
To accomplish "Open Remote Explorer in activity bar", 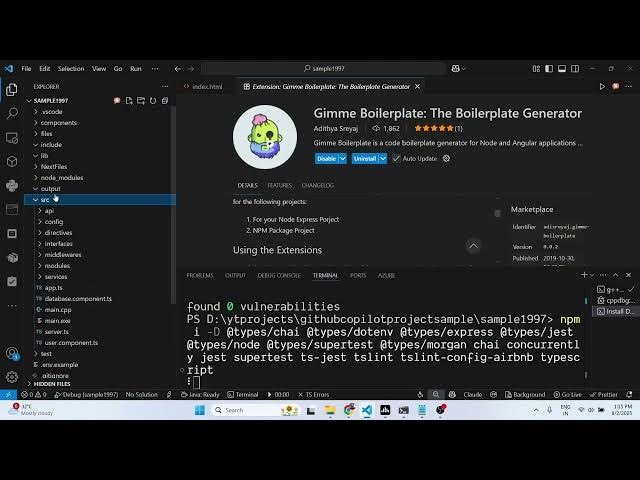I will 12,138.
